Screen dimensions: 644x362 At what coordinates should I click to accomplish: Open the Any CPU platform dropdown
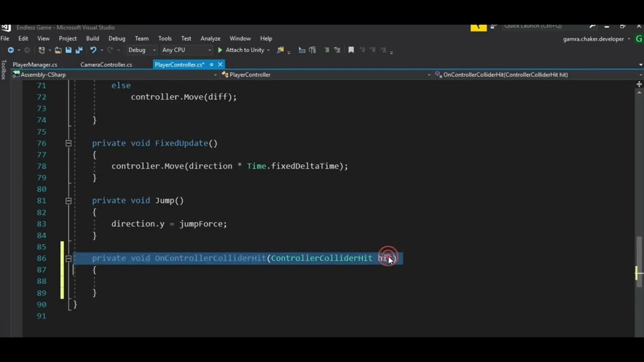(186, 50)
